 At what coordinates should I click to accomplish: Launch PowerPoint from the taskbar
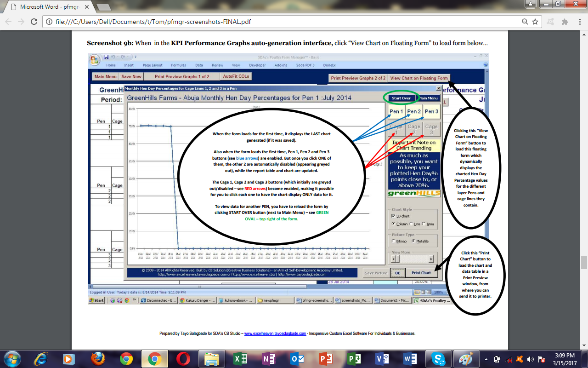click(x=325, y=358)
